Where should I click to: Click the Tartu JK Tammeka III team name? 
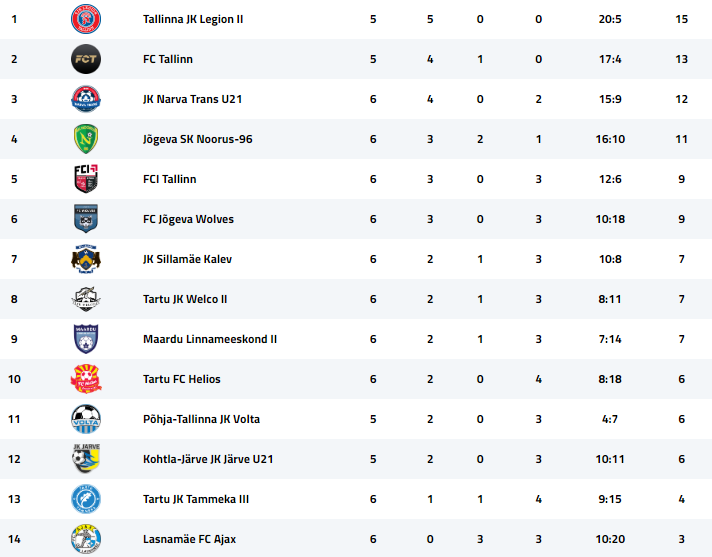pos(196,499)
